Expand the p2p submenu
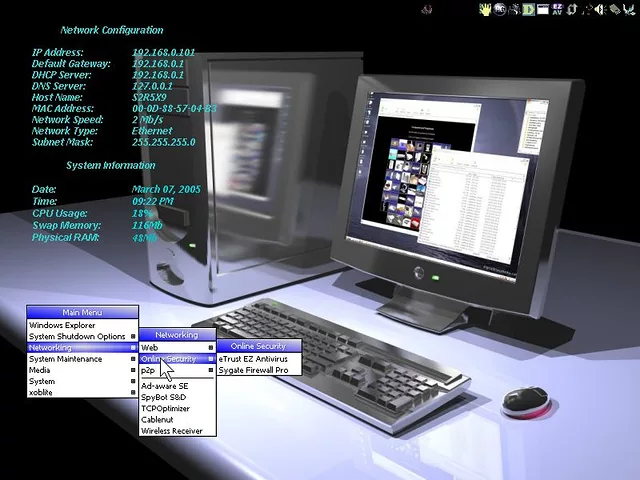640x480 pixels. 148,370
